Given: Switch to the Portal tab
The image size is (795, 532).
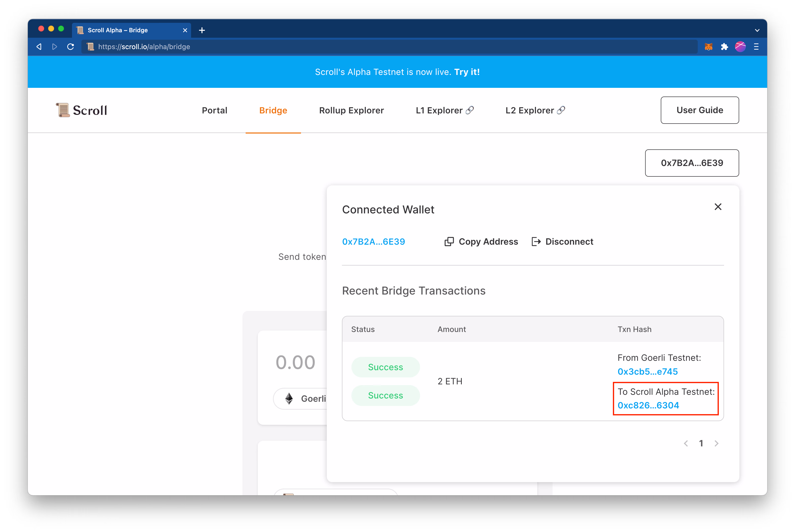Looking at the screenshot, I should coord(214,110).
